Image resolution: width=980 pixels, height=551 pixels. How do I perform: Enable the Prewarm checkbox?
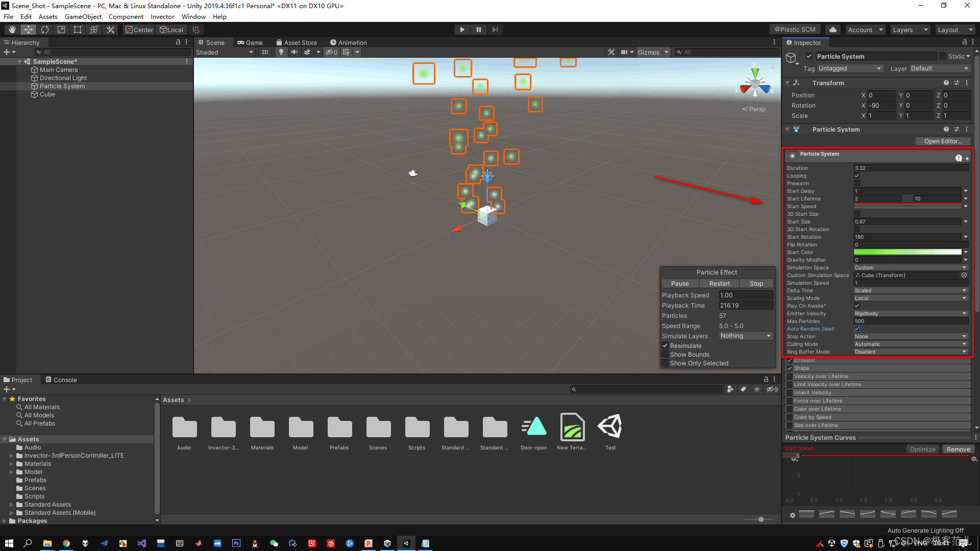tap(857, 183)
